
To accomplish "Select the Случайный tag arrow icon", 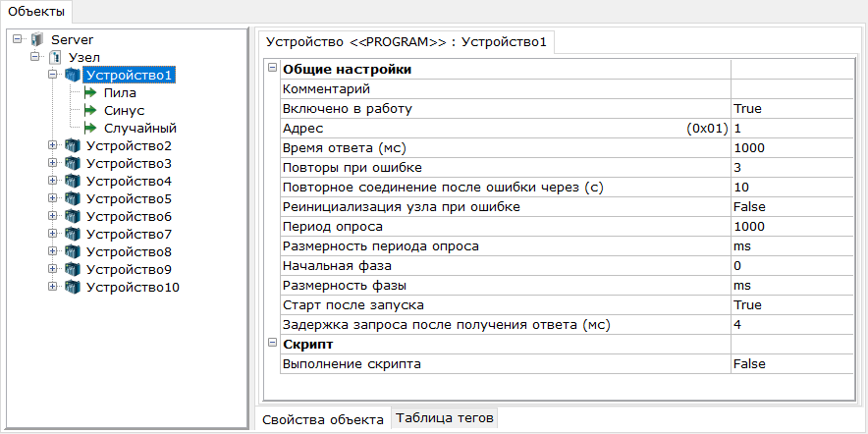I will point(90,128).
